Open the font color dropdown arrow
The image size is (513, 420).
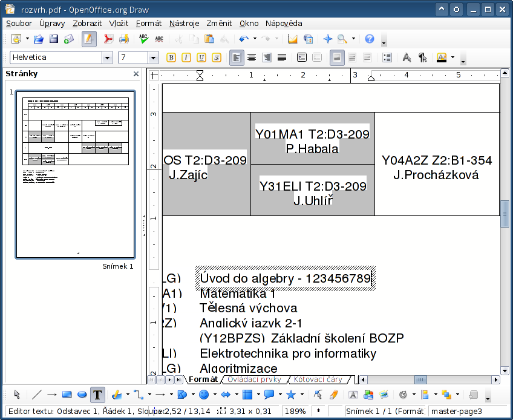point(452,57)
